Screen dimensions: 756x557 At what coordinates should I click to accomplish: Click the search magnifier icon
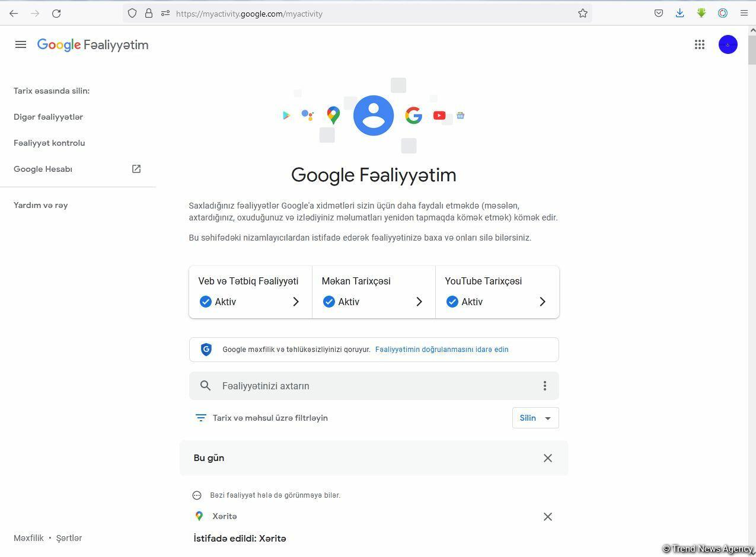click(206, 386)
